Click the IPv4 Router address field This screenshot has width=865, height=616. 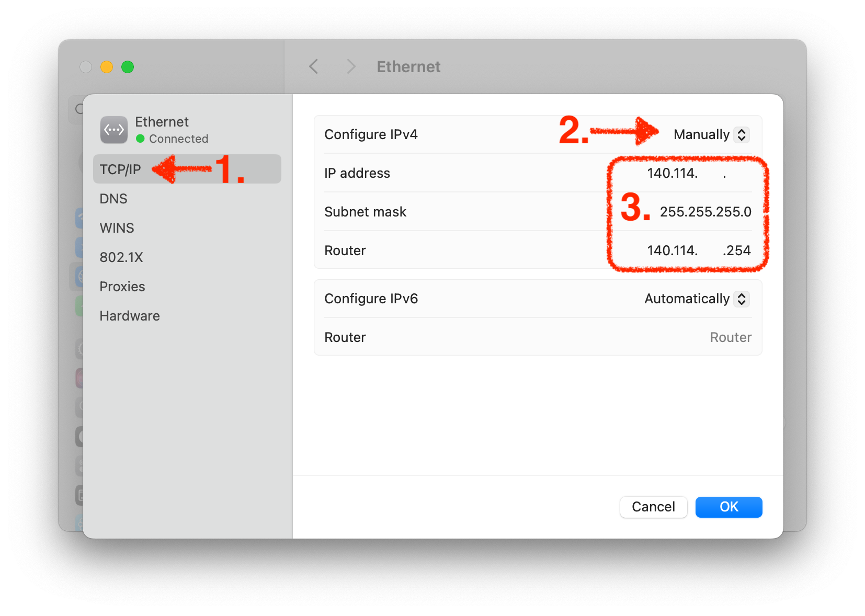pos(698,251)
